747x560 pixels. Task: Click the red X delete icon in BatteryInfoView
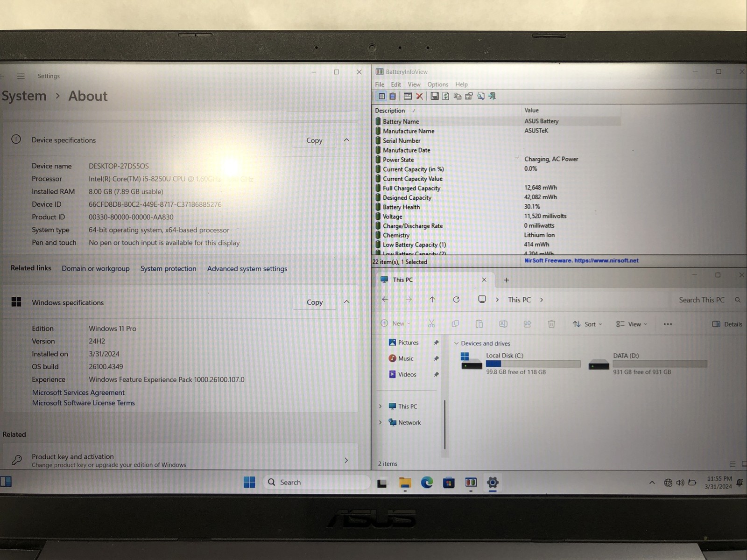(x=419, y=96)
